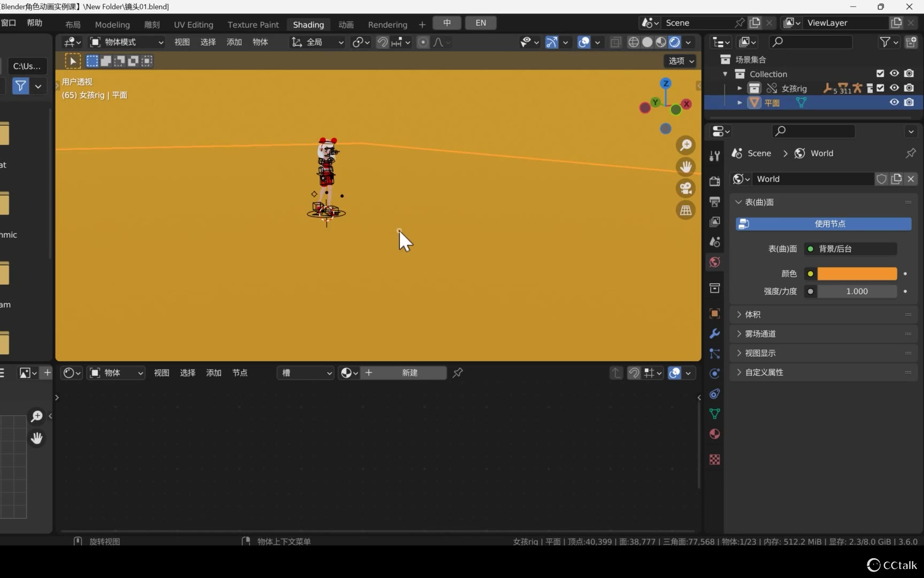This screenshot has width=924, height=578.
Task: Open the Material properties tab
Action: [714, 434]
